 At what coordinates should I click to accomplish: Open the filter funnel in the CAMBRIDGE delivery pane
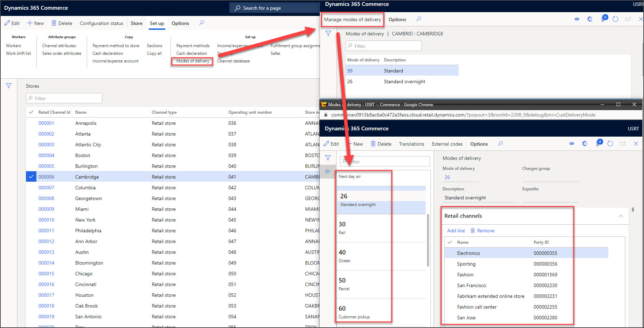[x=328, y=34]
